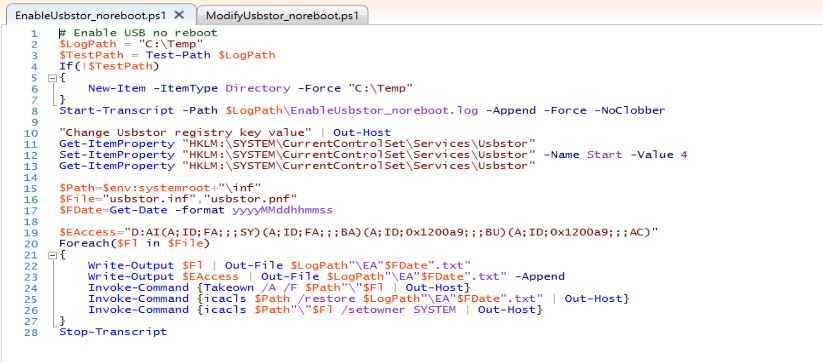Click the $EAccess variable on line 23
The height and width of the screenshot is (363, 823).
pos(210,276)
